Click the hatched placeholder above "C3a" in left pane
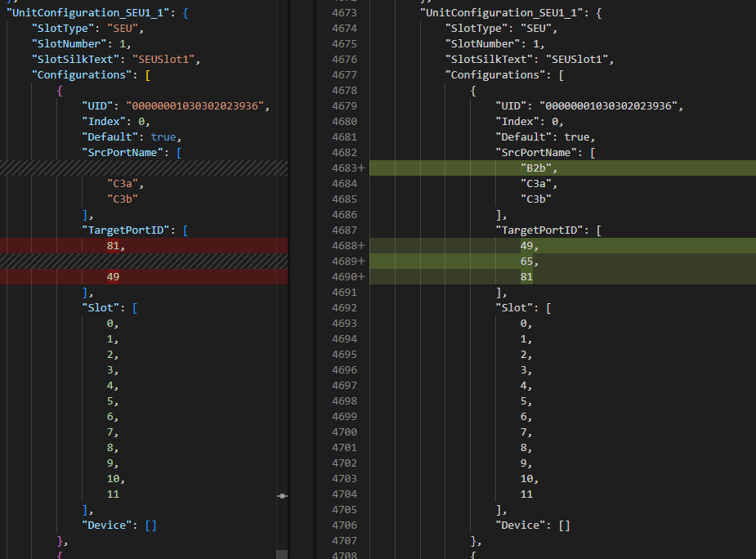The height and width of the screenshot is (559, 756). [x=143, y=168]
